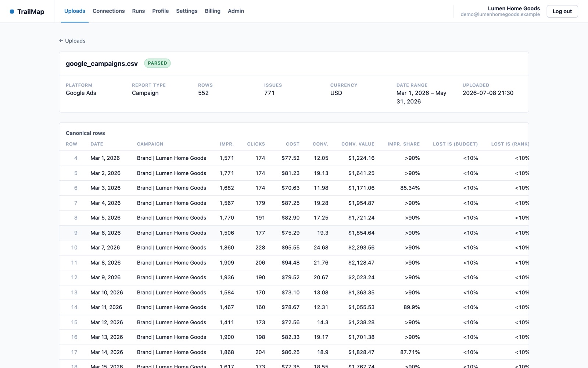Click the IMPR. column header
The height and width of the screenshot is (368, 588).
click(227, 144)
